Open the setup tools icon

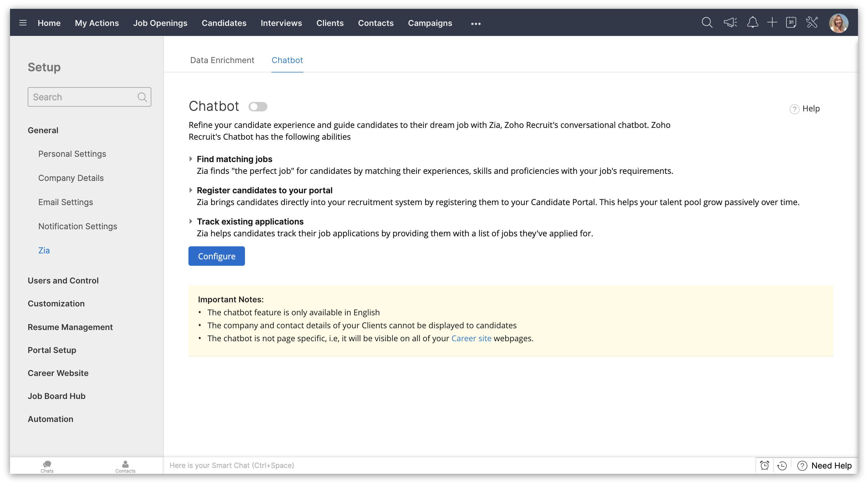click(812, 23)
